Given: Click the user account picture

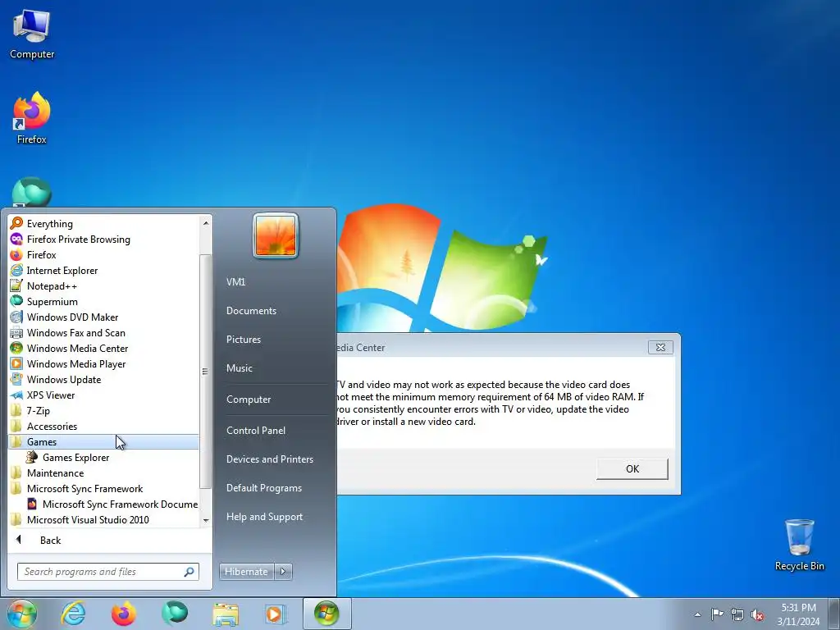Looking at the screenshot, I should (x=276, y=235).
